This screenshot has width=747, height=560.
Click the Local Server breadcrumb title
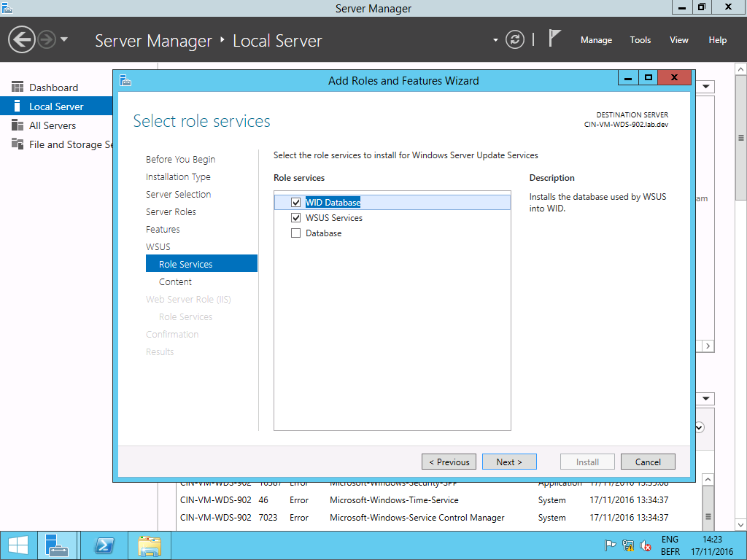(277, 41)
